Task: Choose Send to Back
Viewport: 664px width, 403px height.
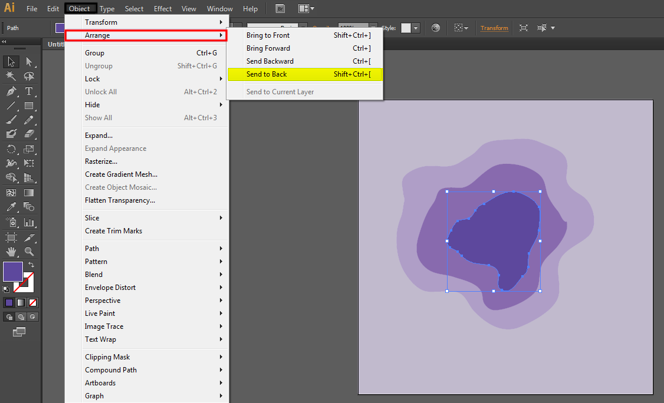Action: 267,74
